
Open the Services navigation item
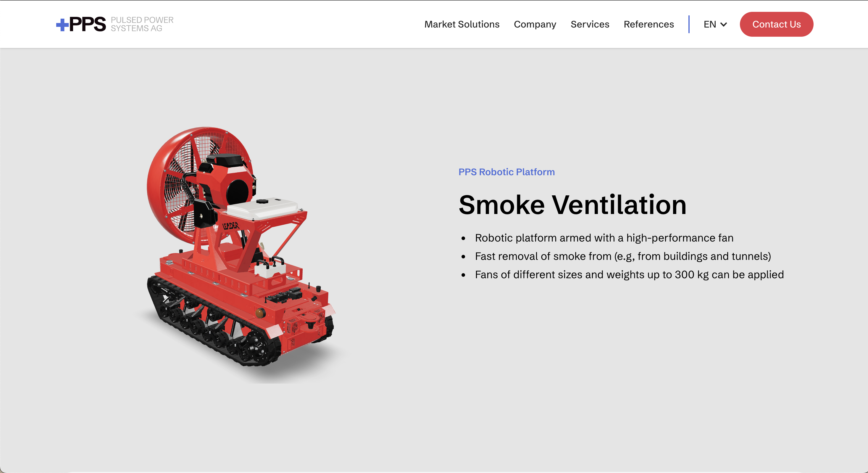pyautogui.click(x=590, y=24)
